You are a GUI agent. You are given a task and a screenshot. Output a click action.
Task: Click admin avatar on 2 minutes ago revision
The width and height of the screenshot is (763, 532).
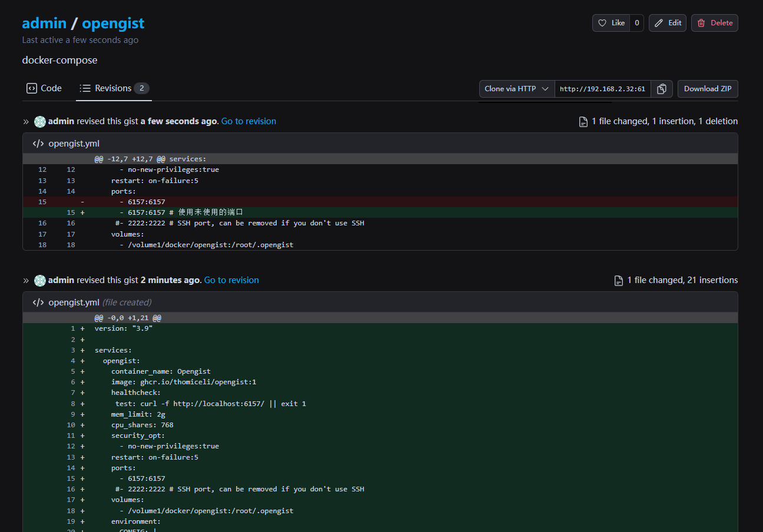tap(40, 280)
